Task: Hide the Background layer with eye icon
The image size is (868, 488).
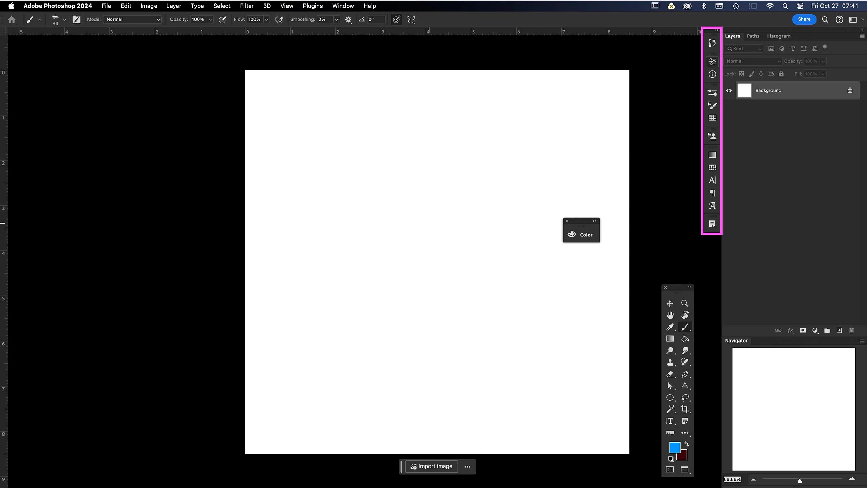Action: 729,91
